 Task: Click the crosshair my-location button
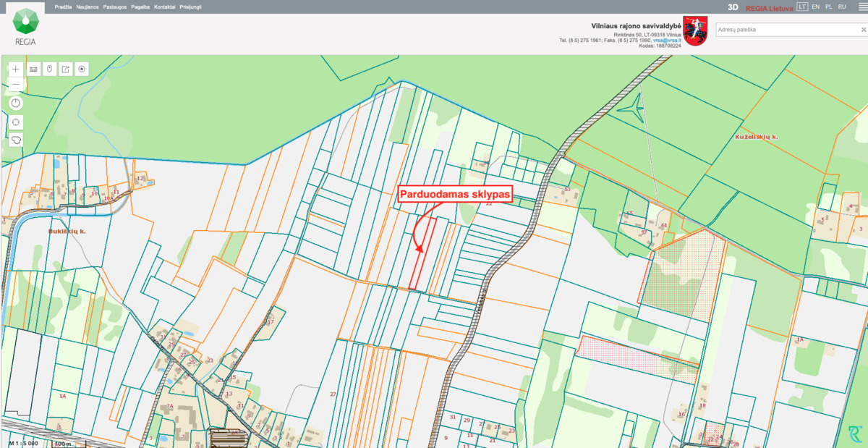[x=16, y=121]
